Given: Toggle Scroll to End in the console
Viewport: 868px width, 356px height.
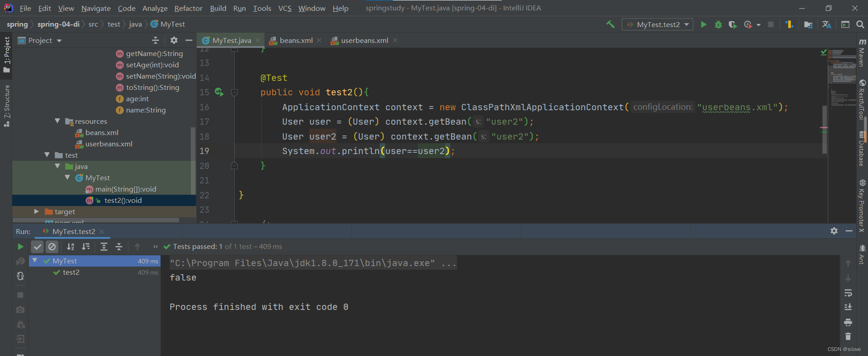Looking at the screenshot, I should point(848,307).
